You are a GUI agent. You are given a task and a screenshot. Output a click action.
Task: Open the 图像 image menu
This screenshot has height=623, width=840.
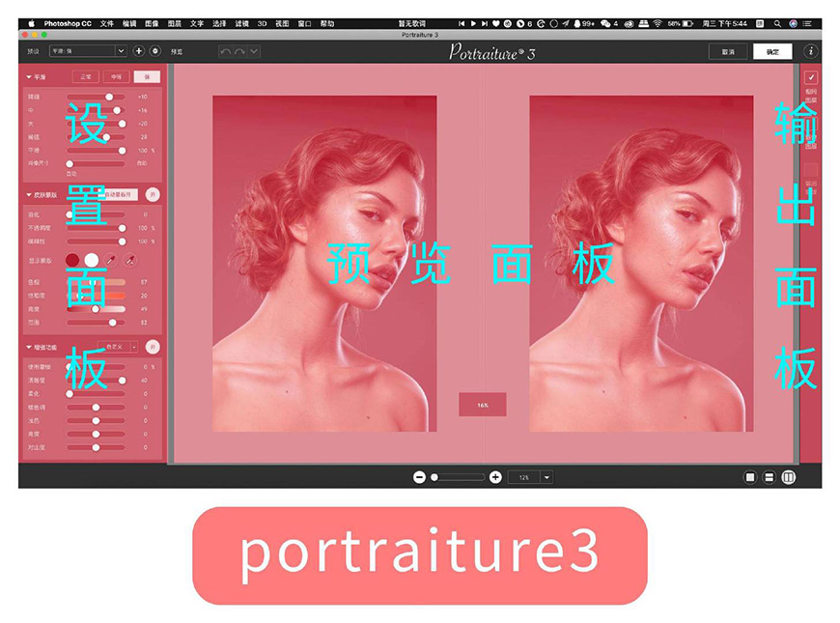(x=152, y=23)
